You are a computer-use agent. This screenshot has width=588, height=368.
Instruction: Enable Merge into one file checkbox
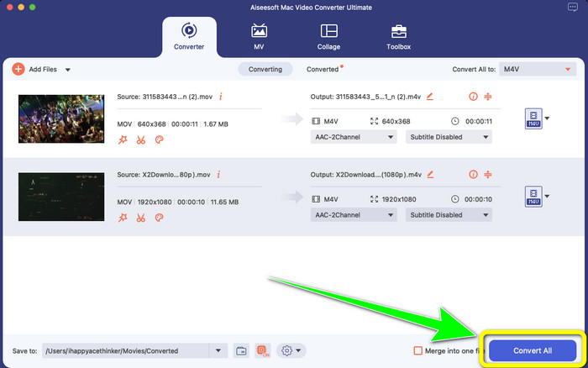[417, 350]
